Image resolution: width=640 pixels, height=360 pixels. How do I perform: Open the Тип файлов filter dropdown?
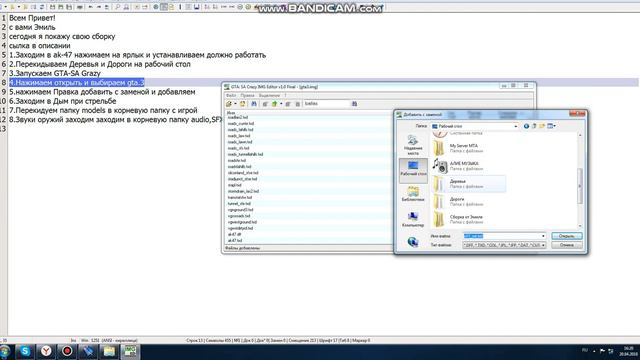[504, 245]
